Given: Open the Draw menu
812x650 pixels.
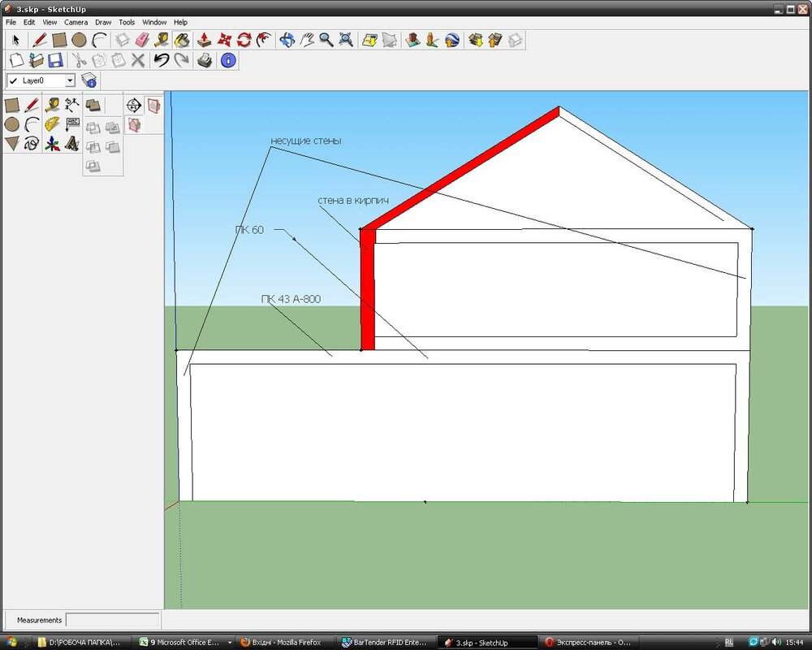Looking at the screenshot, I should point(102,22).
